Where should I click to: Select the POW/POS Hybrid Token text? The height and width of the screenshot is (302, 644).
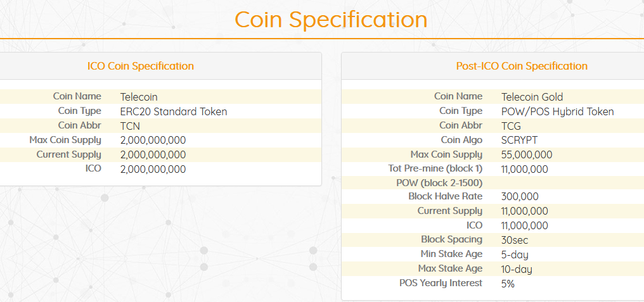point(557,111)
